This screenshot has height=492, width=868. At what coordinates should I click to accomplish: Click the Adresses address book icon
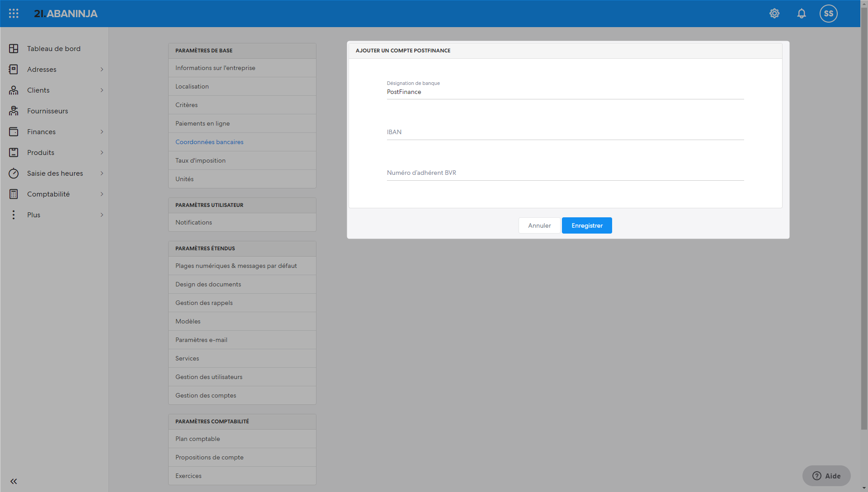tap(14, 69)
